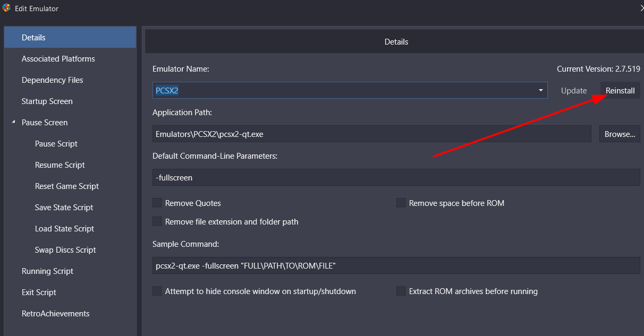Screen dimensions: 644x336
Task: Click the Application Path: label
Action: point(182,113)
